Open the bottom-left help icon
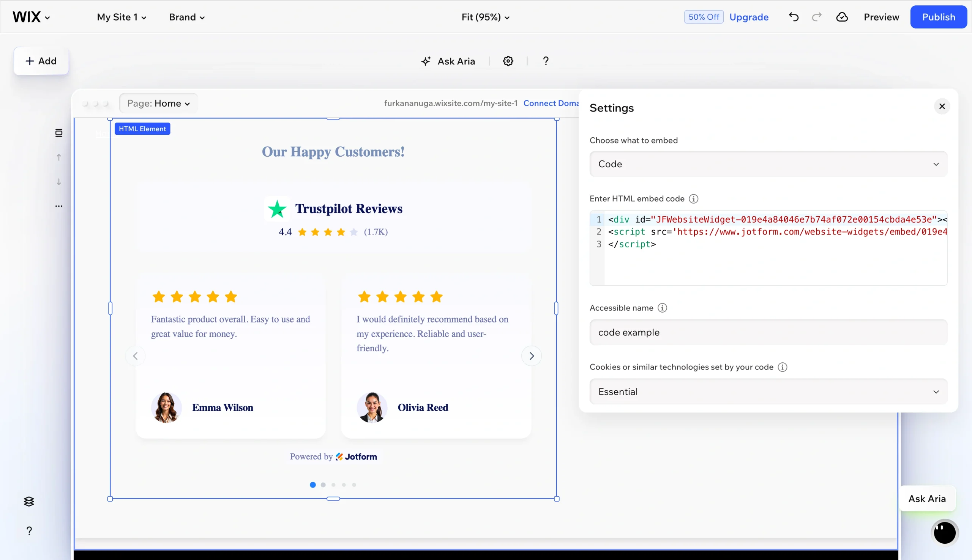Image resolution: width=972 pixels, height=560 pixels. (29, 531)
